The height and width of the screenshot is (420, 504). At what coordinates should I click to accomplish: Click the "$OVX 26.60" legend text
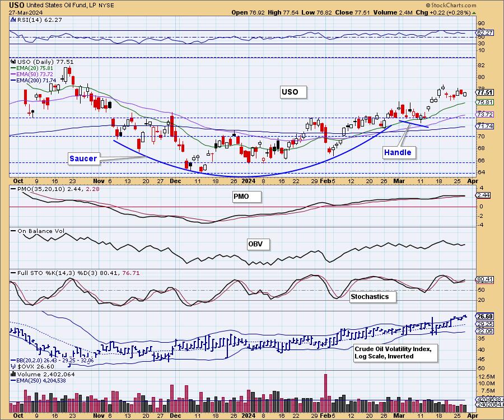coord(36,367)
